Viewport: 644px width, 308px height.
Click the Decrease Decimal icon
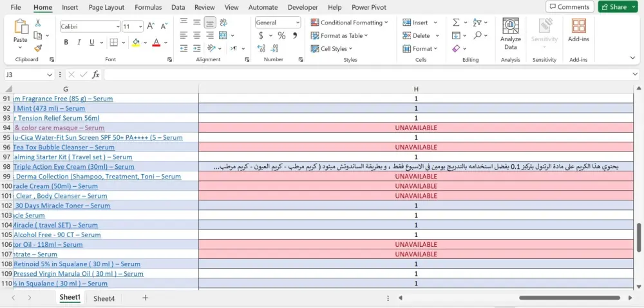[x=274, y=48]
